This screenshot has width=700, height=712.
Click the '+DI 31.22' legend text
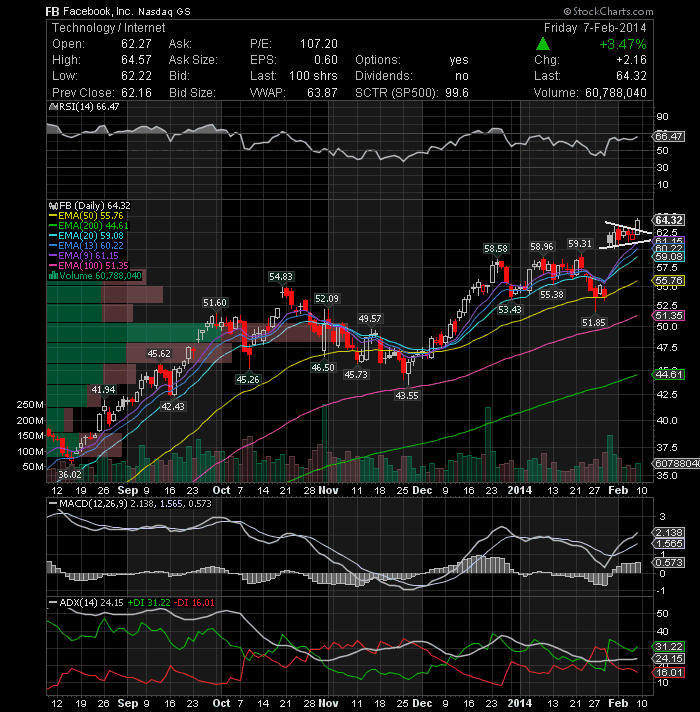[x=149, y=603]
